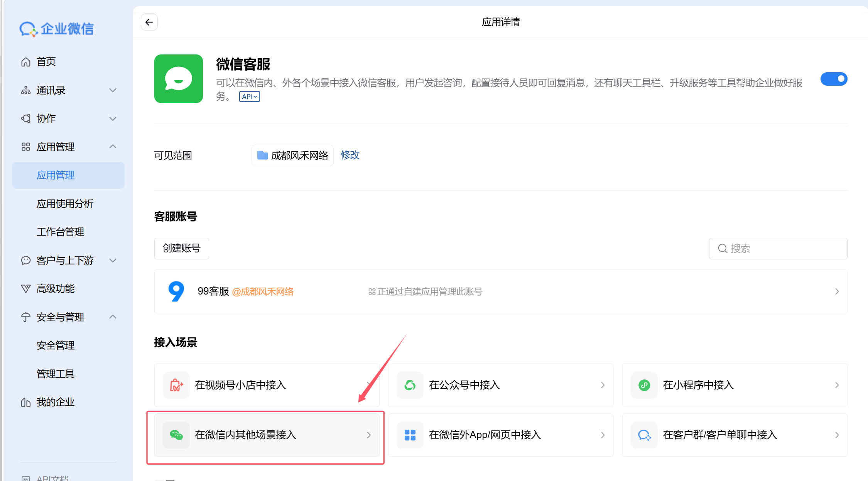Screen dimensions: 868x481
Task: Open the API dropdown tag
Action: coord(250,97)
